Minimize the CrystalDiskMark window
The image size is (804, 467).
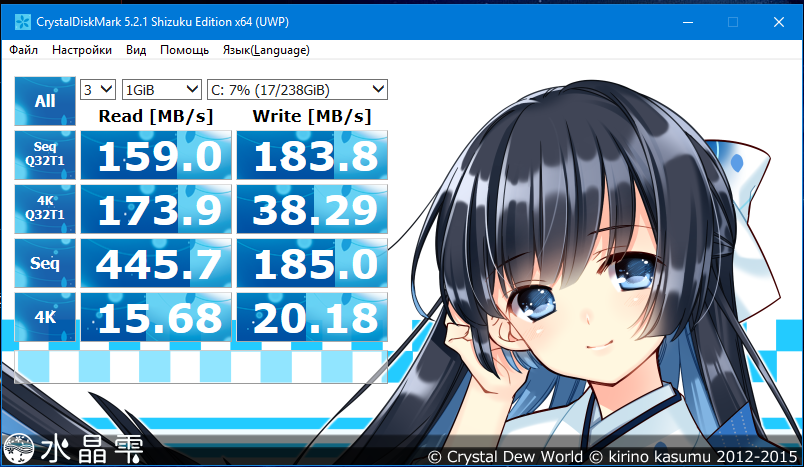[x=688, y=22]
